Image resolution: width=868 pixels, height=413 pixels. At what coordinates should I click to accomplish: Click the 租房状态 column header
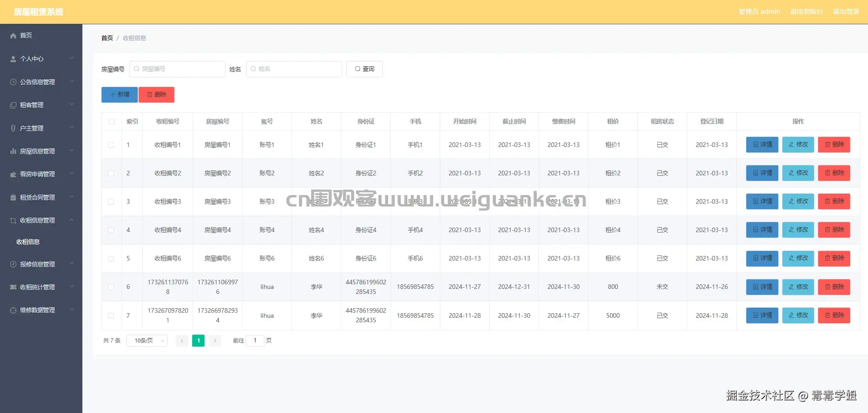tap(662, 121)
